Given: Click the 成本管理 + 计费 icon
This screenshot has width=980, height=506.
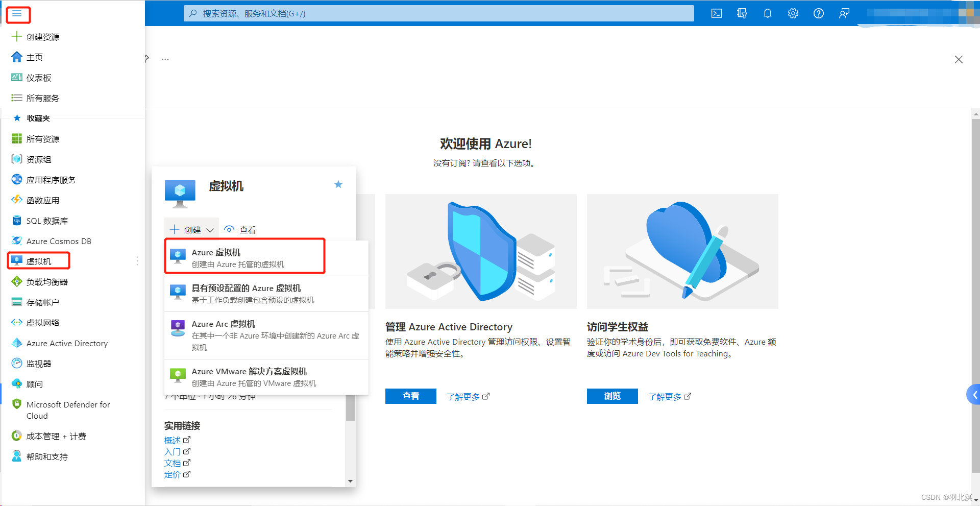Looking at the screenshot, I should [17, 436].
